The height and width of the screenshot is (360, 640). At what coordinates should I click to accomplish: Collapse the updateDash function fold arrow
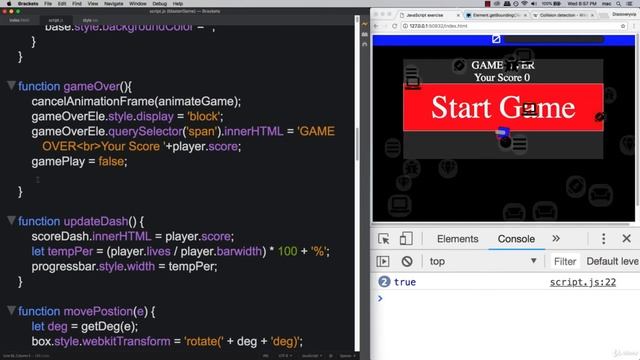[11, 220]
